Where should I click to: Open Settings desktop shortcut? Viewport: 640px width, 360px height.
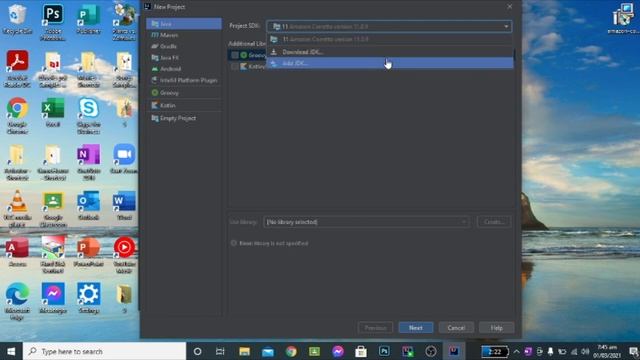pos(88,298)
